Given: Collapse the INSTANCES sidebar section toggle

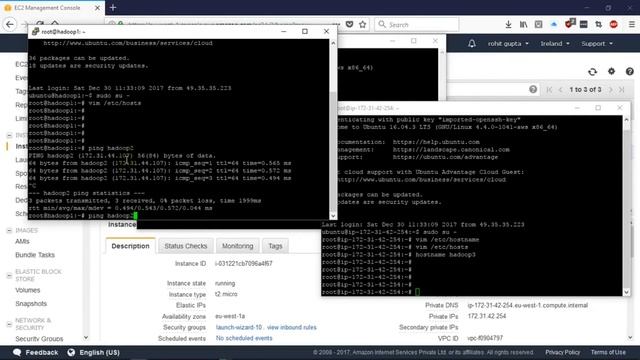Looking at the screenshot, I should coord(9,135).
